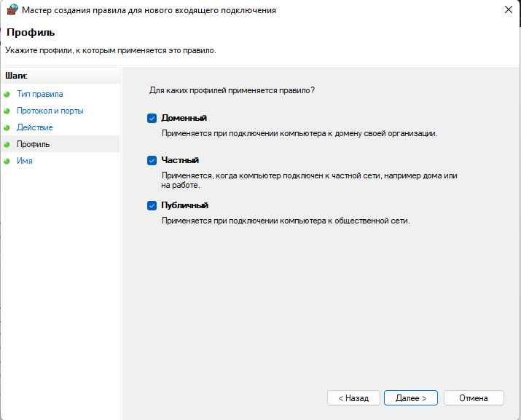521x420 pixels.
Task: Click the 'Укажите профили' subtitle text
Action: [x=111, y=50]
